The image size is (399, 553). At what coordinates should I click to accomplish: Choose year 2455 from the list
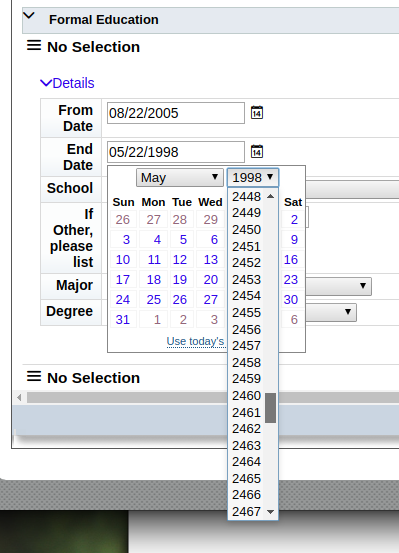click(x=246, y=312)
